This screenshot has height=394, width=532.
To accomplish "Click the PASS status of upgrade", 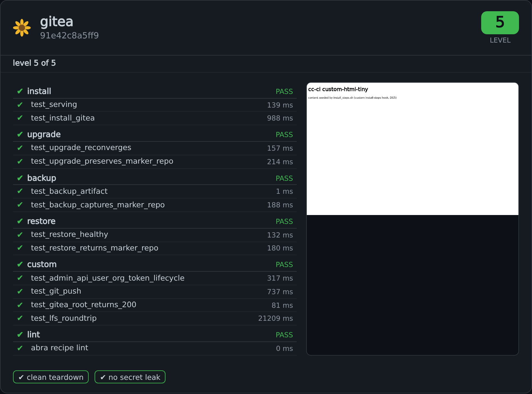I will pyautogui.click(x=284, y=135).
